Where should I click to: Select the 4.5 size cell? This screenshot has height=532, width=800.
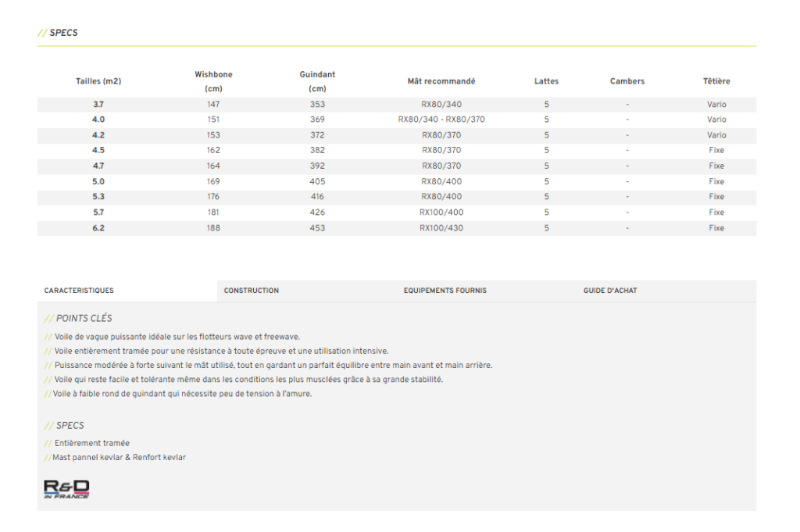pyautogui.click(x=98, y=151)
